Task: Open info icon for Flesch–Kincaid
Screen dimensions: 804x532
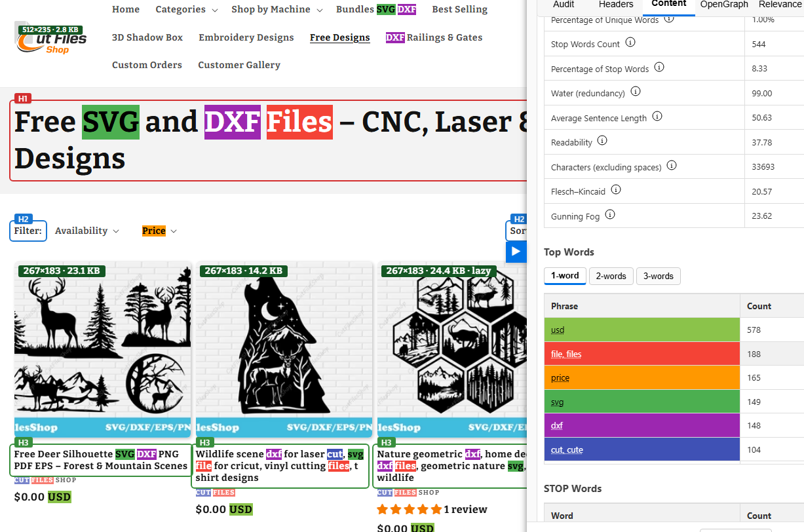Action: (x=615, y=190)
